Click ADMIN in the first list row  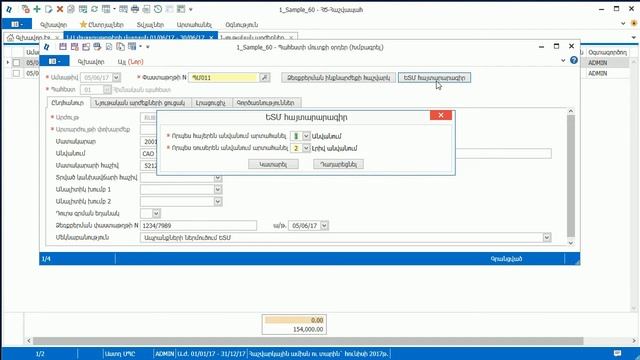(598, 63)
